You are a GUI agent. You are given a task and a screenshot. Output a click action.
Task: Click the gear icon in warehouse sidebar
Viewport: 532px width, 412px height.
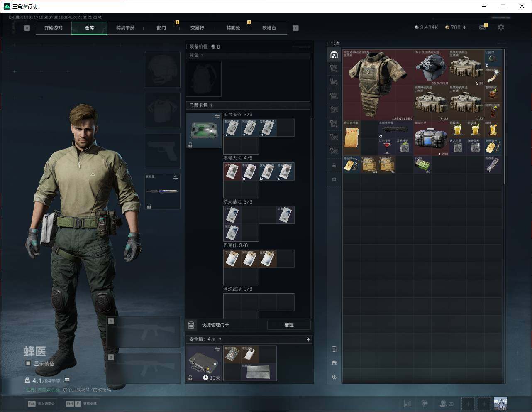click(x=334, y=179)
